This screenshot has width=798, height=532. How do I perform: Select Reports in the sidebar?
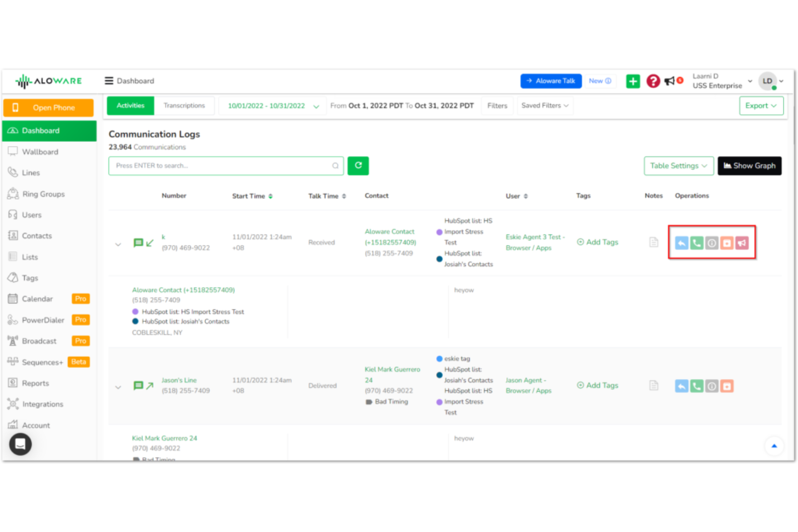[x=36, y=383]
